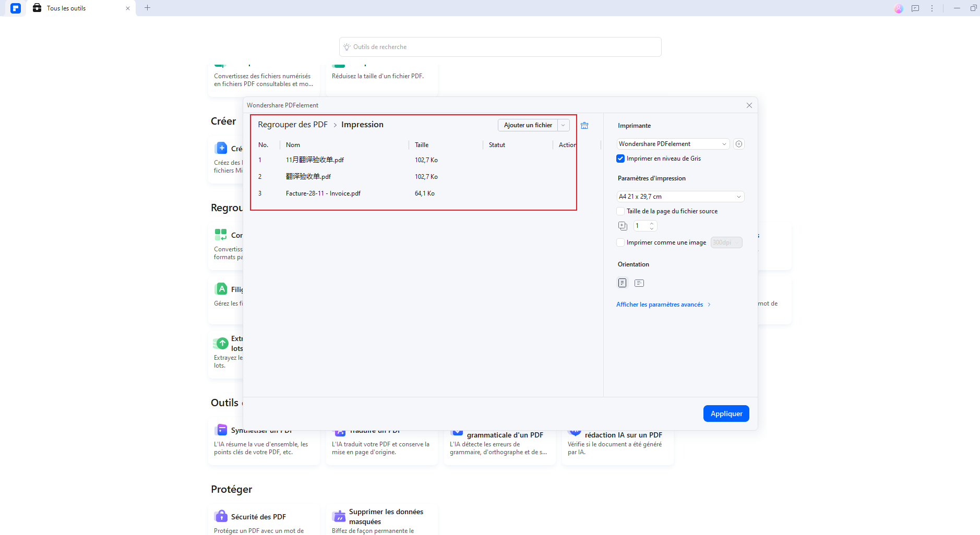The width and height of the screenshot is (980, 535).
Task: Check Imprimer comme une image
Action: 620,242
